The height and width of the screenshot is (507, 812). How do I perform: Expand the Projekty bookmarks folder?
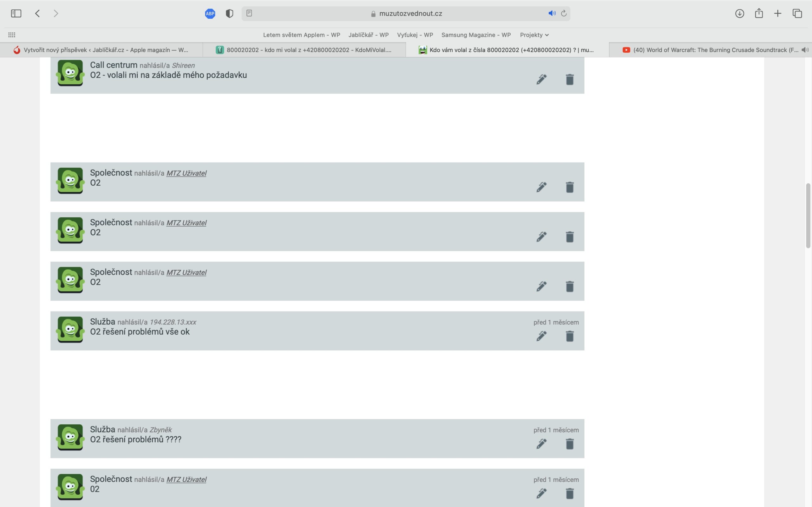coord(534,35)
